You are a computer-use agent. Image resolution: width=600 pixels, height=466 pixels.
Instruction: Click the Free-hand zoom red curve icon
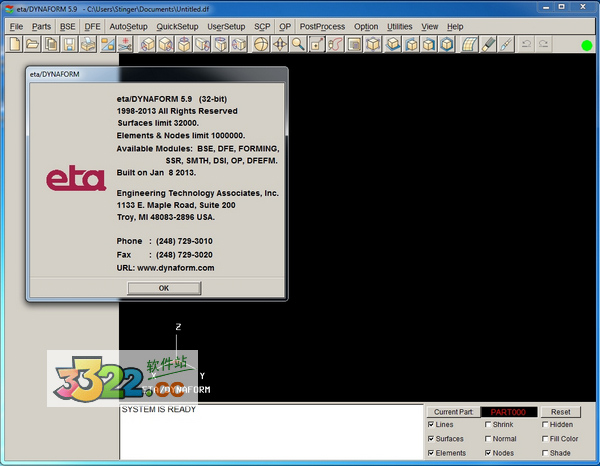[335, 44]
